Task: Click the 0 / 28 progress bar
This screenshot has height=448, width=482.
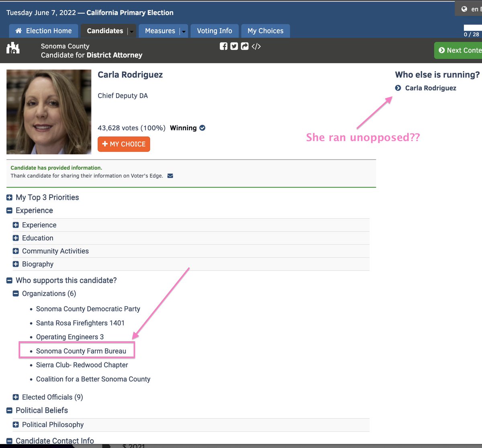Action: (473, 28)
